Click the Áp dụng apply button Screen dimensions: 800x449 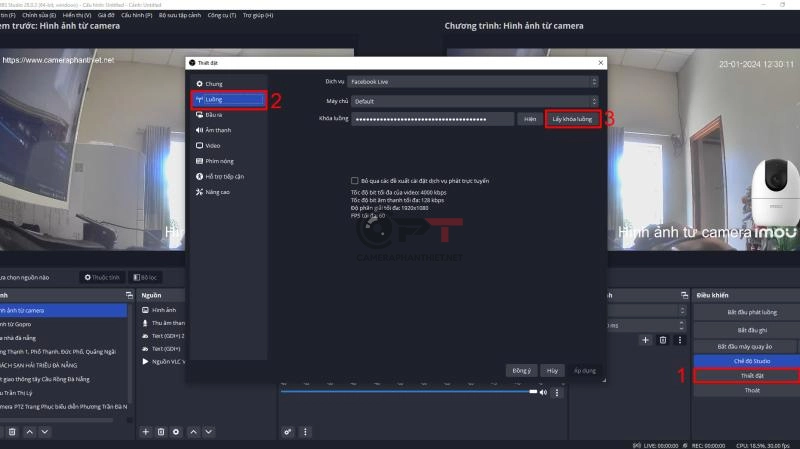pyautogui.click(x=585, y=371)
